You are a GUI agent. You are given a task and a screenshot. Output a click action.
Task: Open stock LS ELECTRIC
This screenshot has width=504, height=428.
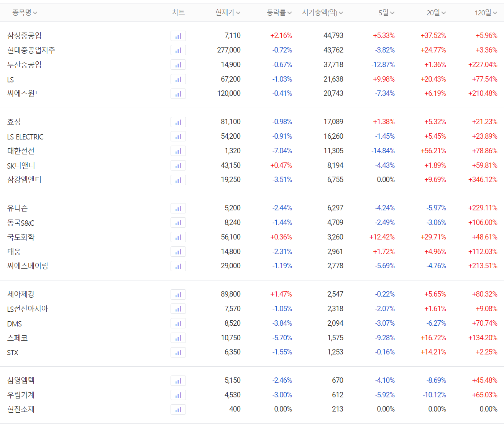[x=25, y=137]
